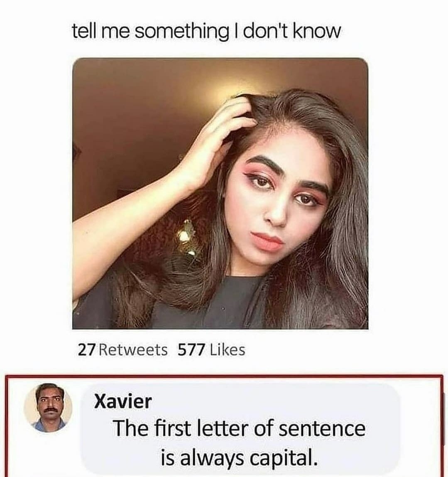Open the tweet's attached photo
The width and height of the screenshot is (448, 477).
click(x=220, y=193)
